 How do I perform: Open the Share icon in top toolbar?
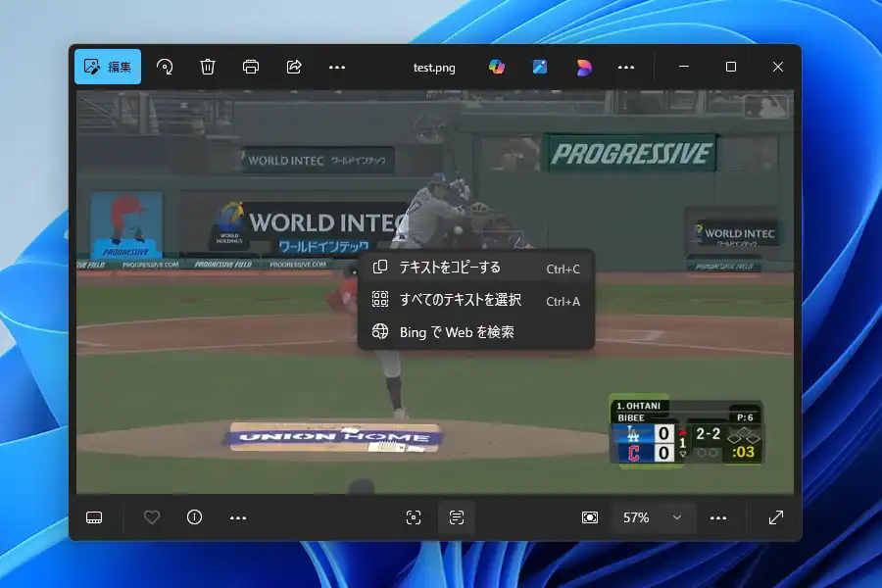click(294, 67)
